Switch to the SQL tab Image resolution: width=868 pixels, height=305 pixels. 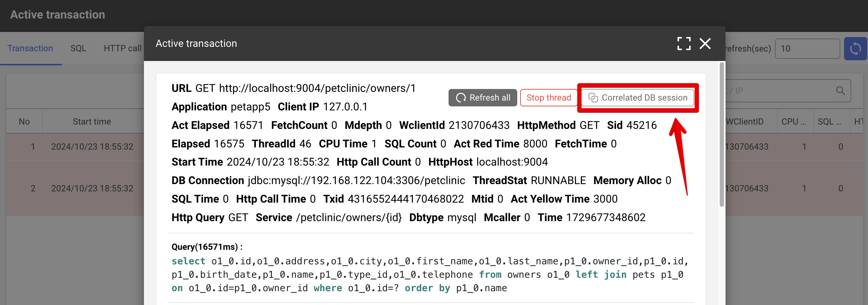point(78,48)
